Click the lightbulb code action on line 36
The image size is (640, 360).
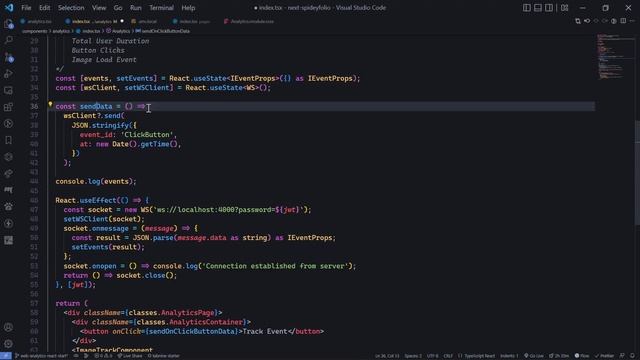[50, 105]
